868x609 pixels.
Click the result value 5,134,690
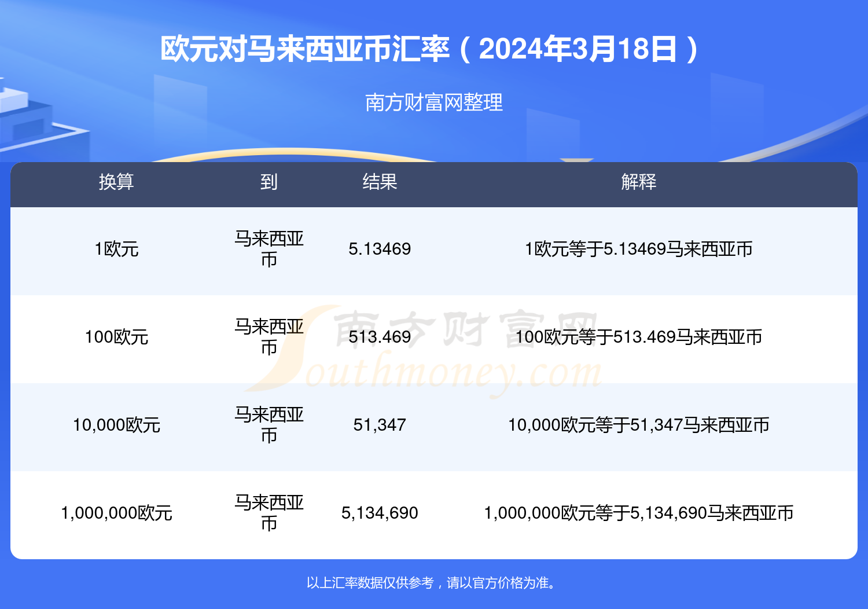click(x=380, y=513)
